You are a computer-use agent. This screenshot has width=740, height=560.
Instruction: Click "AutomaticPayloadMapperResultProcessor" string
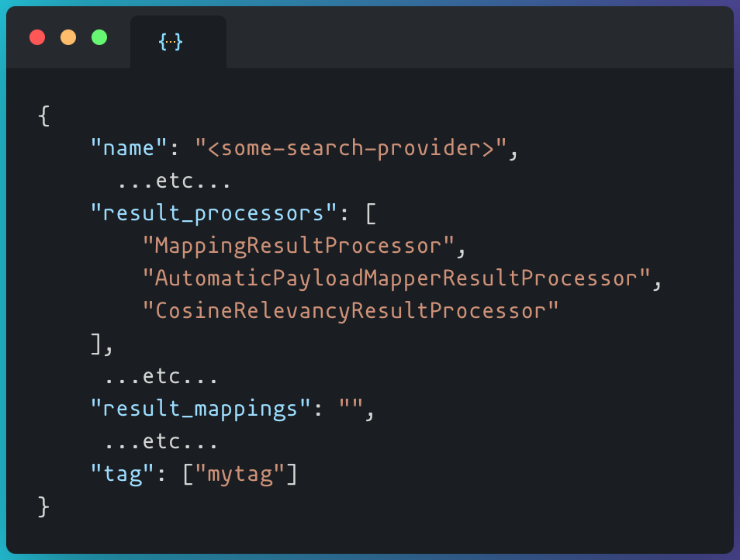pyautogui.click(x=396, y=278)
